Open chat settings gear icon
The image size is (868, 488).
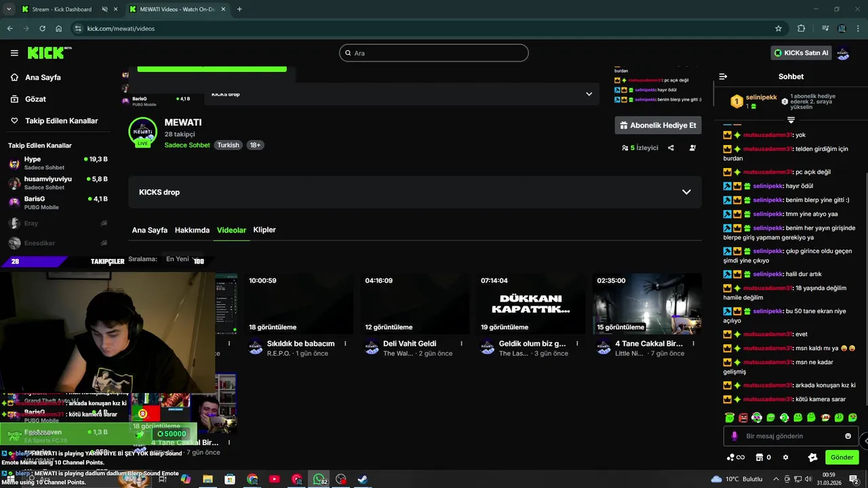tap(785, 457)
